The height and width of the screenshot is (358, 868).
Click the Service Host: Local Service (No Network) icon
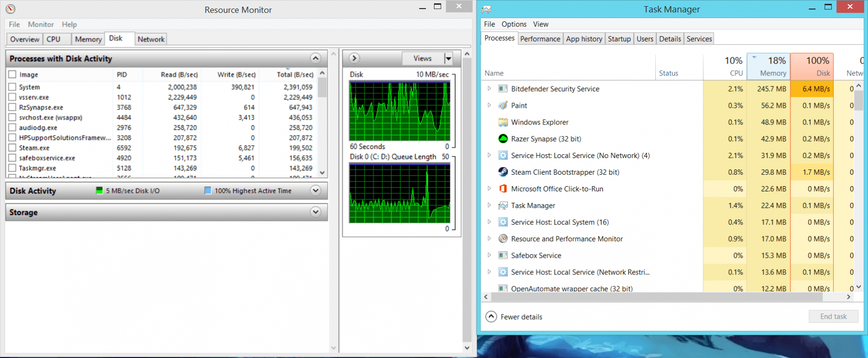[x=503, y=156]
